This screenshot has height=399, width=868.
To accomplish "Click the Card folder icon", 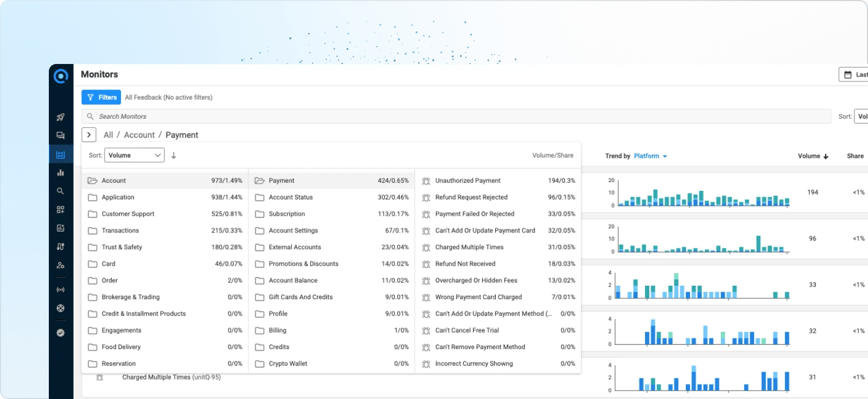I will pyautogui.click(x=93, y=264).
